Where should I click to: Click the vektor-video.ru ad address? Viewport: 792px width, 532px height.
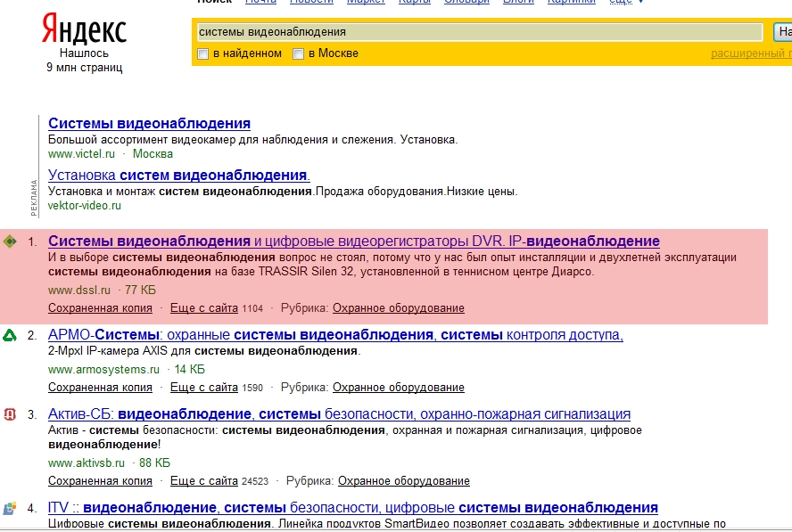[x=85, y=206]
